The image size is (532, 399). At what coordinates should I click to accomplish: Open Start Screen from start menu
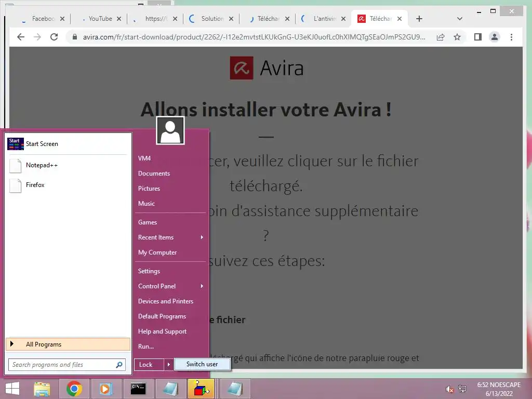pos(68,144)
